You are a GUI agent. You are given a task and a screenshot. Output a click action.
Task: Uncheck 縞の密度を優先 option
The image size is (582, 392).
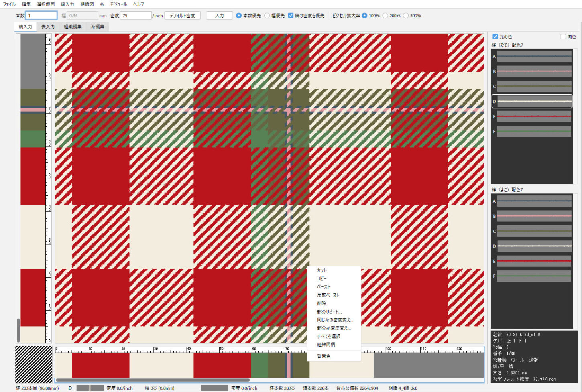click(x=291, y=16)
